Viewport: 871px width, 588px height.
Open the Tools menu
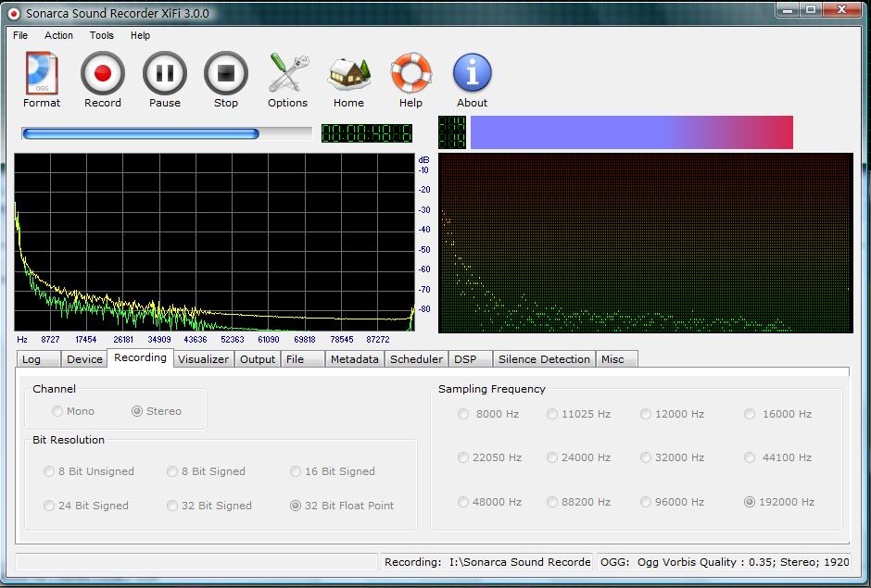coord(101,35)
